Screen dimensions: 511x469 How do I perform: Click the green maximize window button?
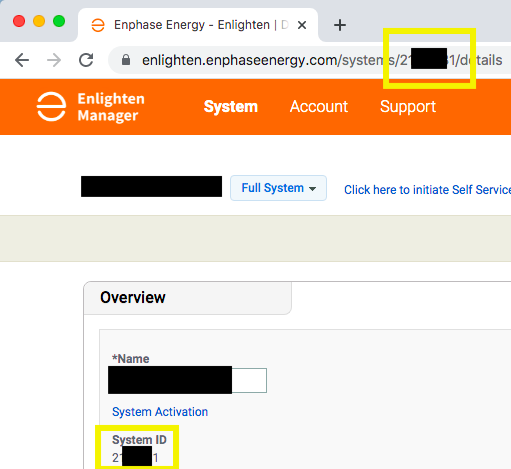tap(59, 21)
